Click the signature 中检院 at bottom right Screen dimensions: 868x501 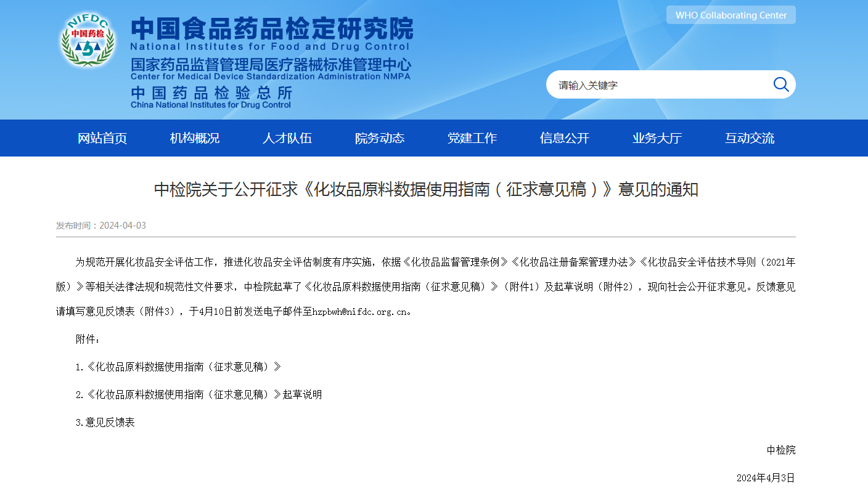pyautogui.click(x=781, y=450)
